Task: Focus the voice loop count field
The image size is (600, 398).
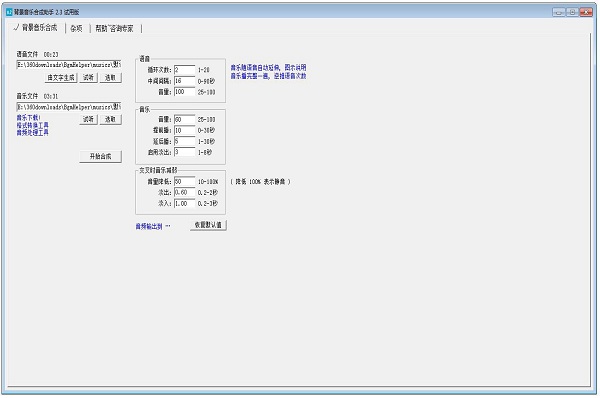Action: [184, 70]
